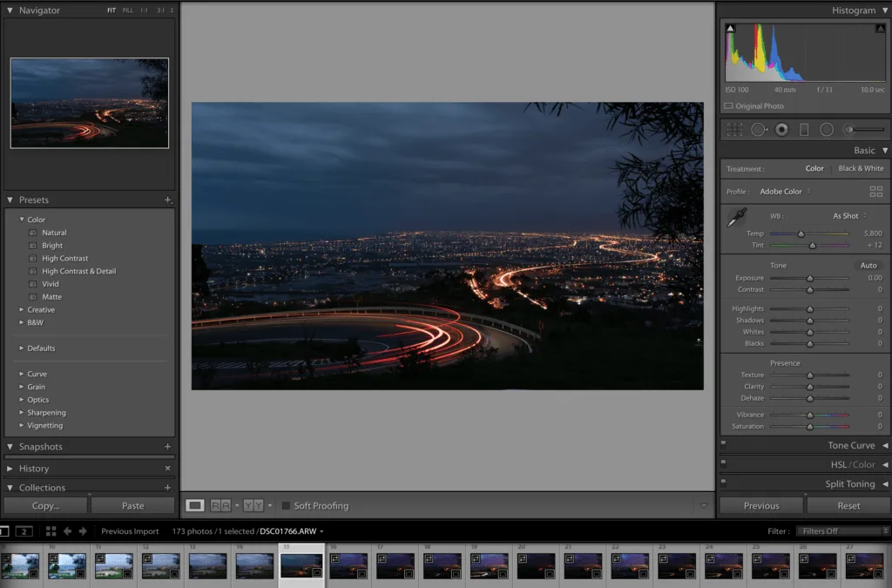
Task: Click the Exposure slider handle
Action: pos(809,278)
